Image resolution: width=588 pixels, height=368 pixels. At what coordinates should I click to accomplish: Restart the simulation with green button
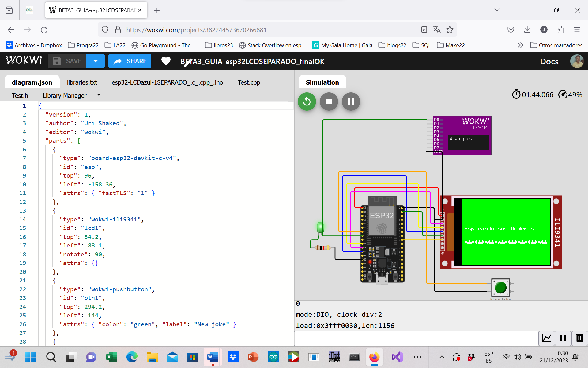307,102
